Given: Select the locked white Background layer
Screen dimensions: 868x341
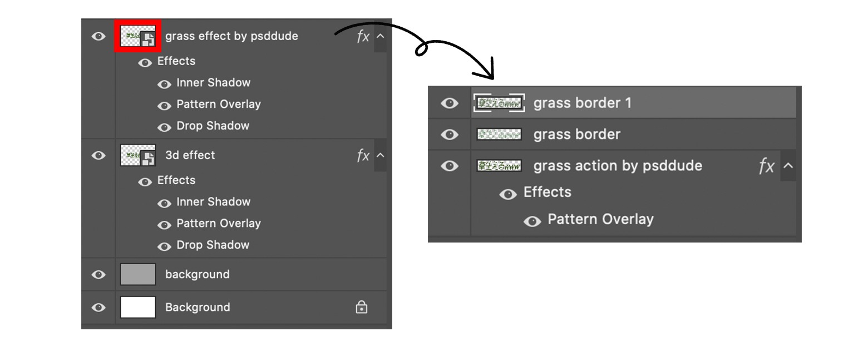Looking at the screenshot, I should click(234, 307).
